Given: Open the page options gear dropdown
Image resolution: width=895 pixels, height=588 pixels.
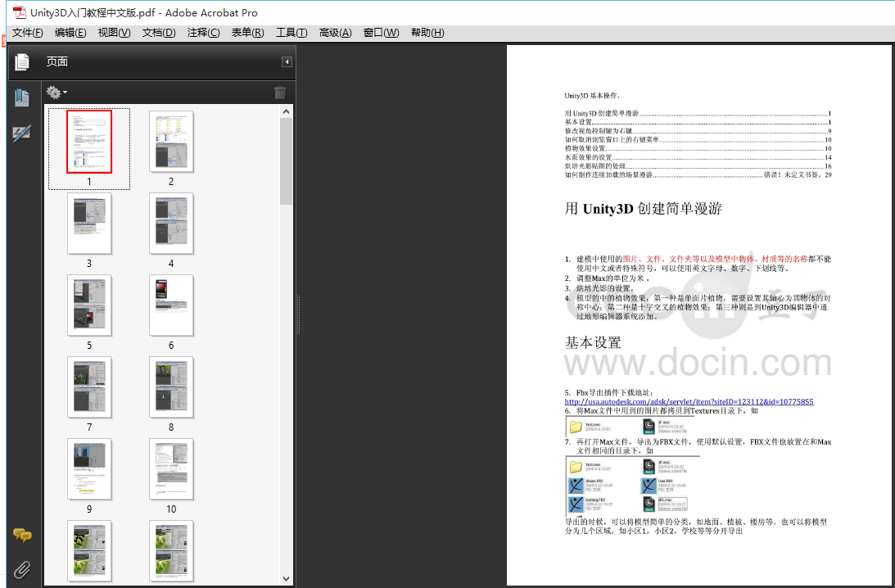Looking at the screenshot, I should point(56,92).
